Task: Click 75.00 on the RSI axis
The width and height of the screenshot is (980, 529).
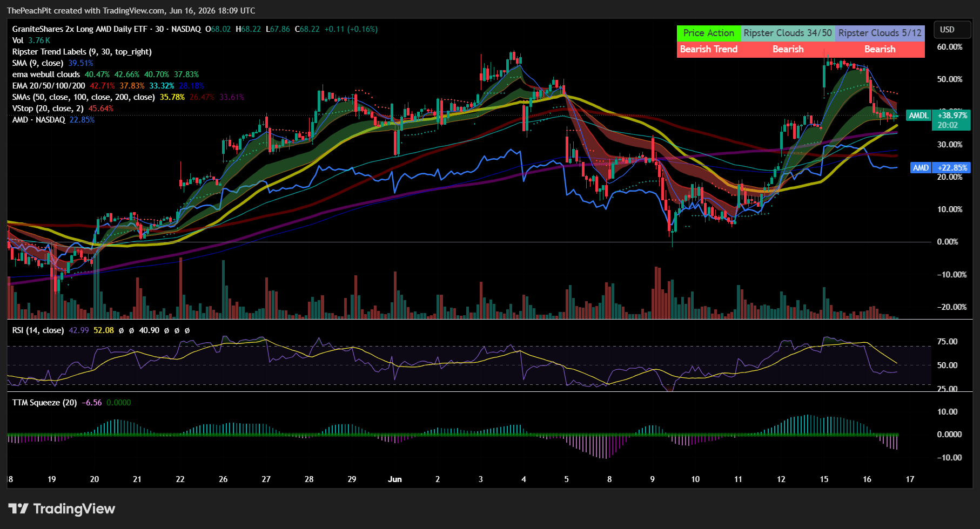Action: pyautogui.click(x=947, y=342)
